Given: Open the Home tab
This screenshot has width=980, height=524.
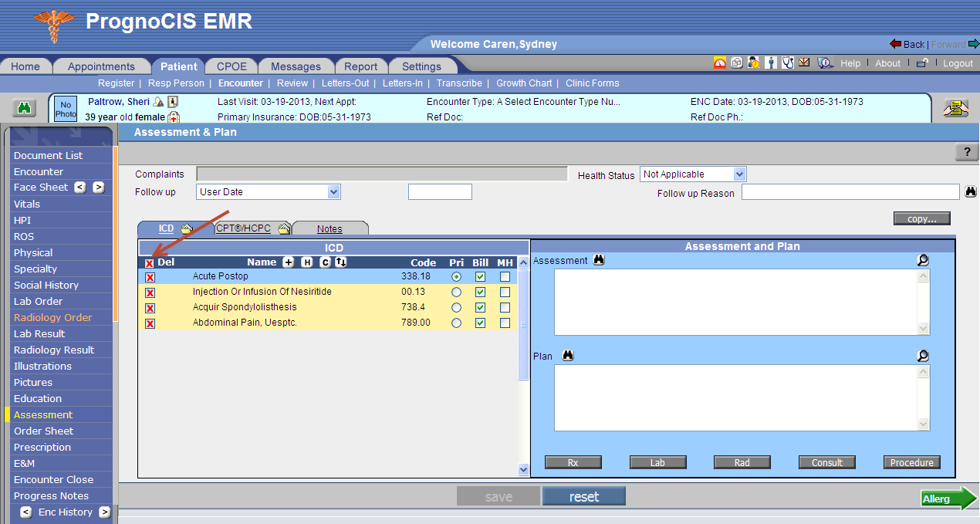Looking at the screenshot, I should (x=25, y=66).
